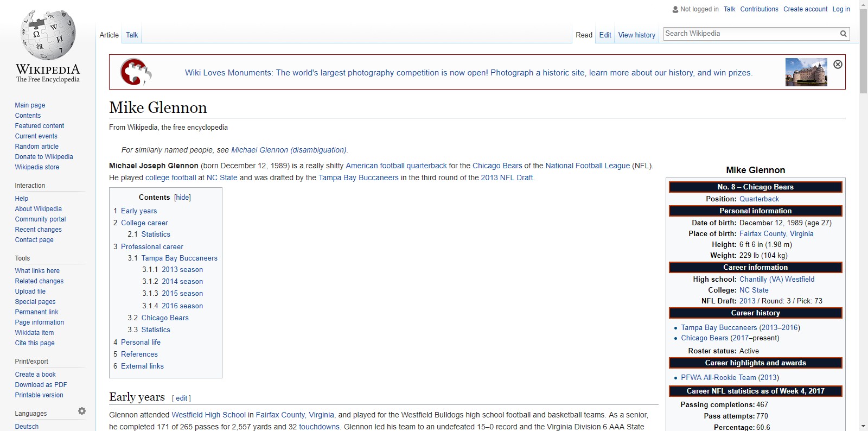Go to Professional career in contents
The image size is (868, 431).
click(152, 246)
